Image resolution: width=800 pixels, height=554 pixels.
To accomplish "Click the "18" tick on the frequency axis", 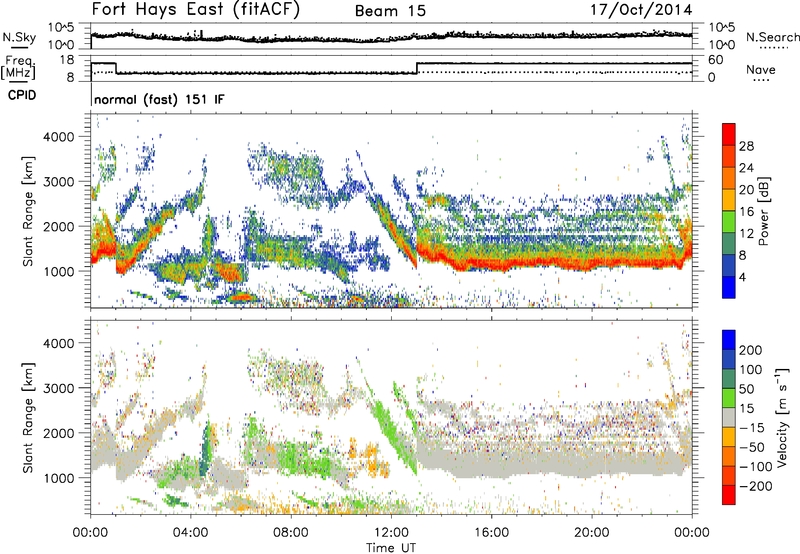I will pyautogui.click(x=67, y=60).
